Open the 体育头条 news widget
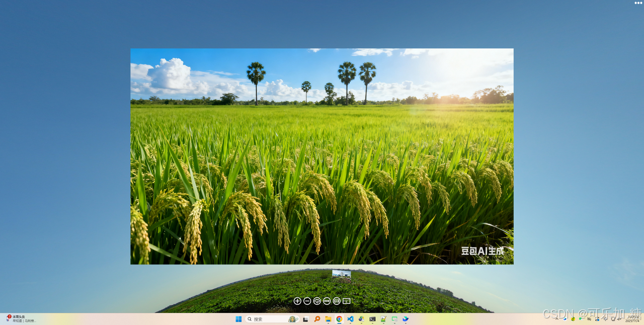This screenshot has width=644, height=325. [x=21, y=318]
